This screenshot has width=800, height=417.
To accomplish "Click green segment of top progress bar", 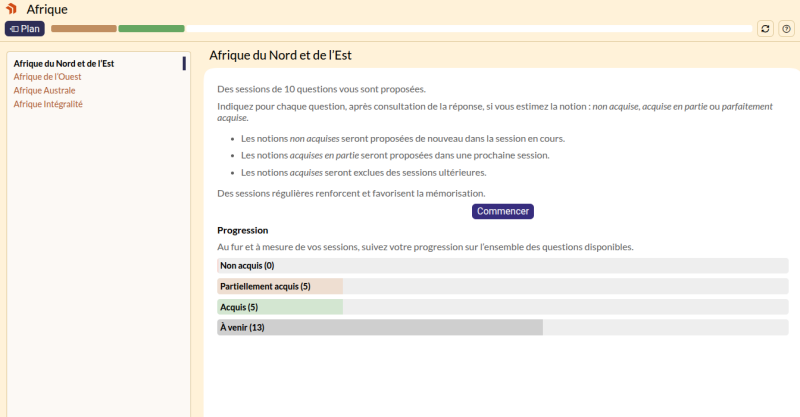I will [152, 29].
